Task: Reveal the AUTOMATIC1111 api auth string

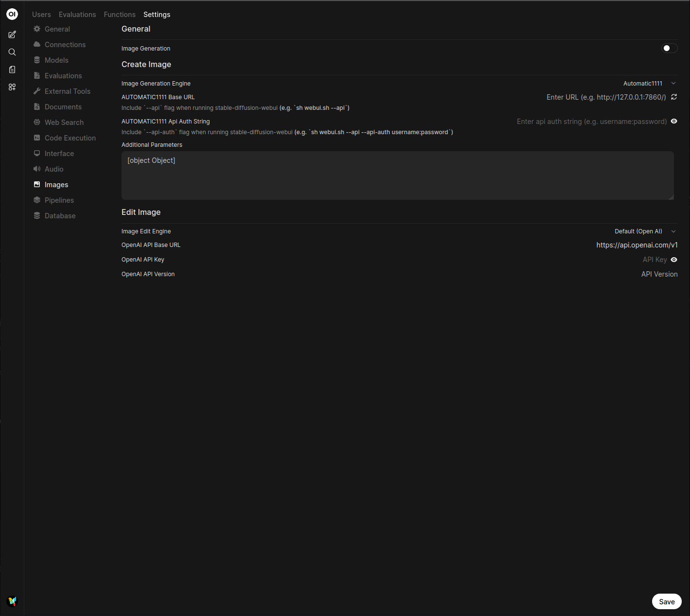Action: tap(673, 121)
